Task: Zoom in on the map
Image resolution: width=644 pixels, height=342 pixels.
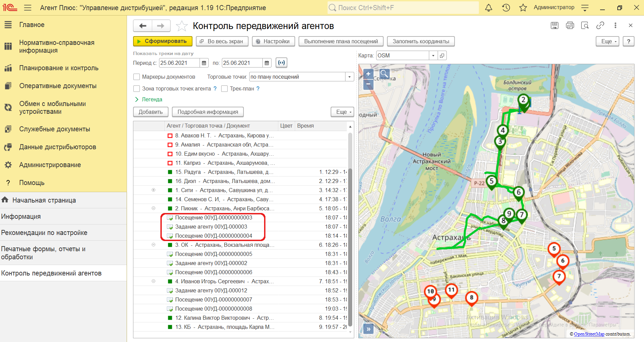Action: (368, 74)
